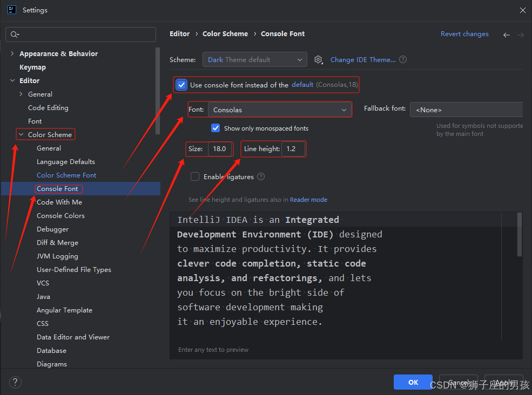532x395 pixels.
Task: Open Language Defaults settings
Action: click(66, 162)
